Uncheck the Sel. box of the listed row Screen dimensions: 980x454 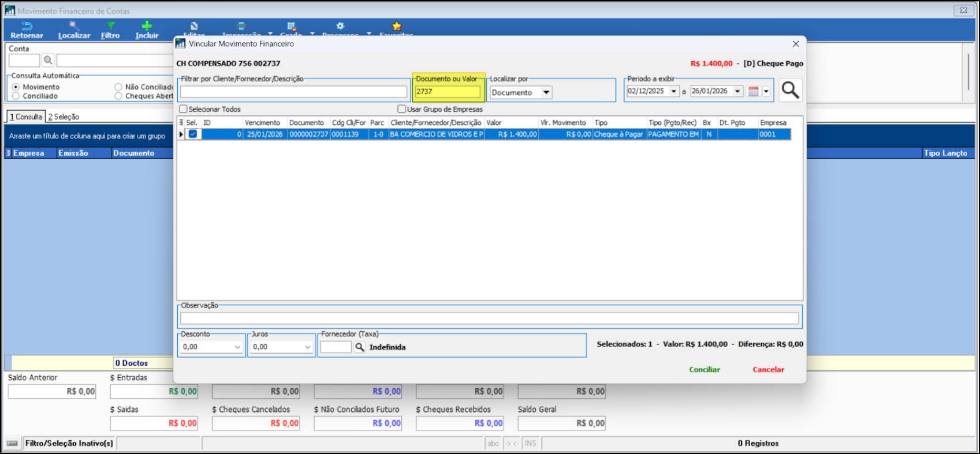pos(193,134)
